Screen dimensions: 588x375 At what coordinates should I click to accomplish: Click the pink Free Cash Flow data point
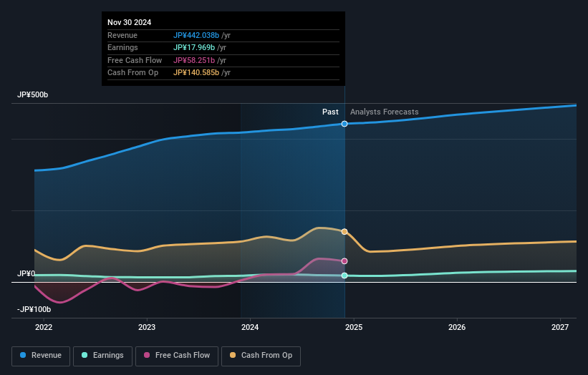click(x=344, y=261)
